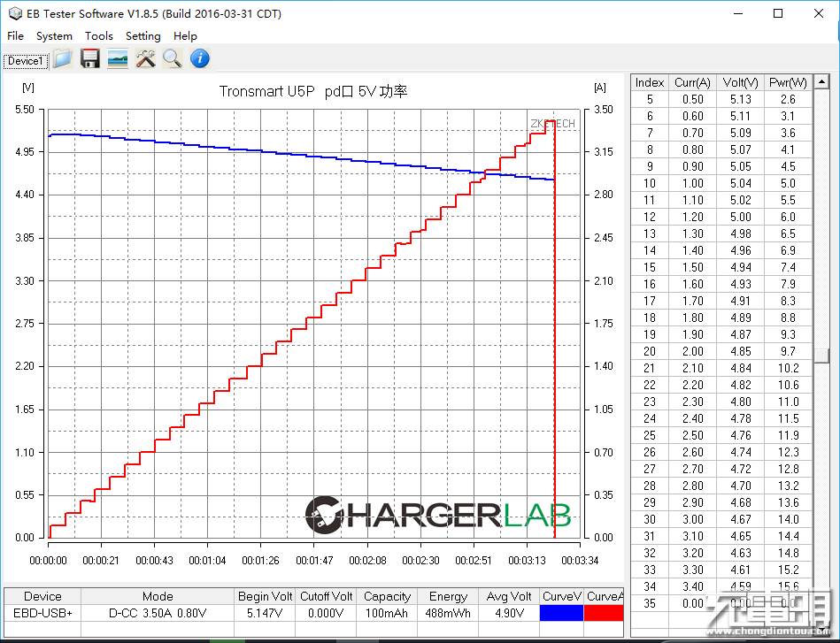Click the 5.147V begin volt value
Screen dimensions: 840x643
[x=265, y=613]
